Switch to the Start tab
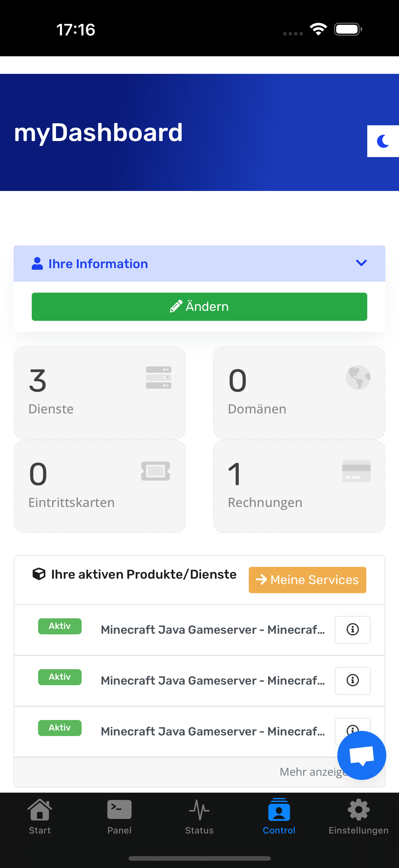The image size is (399, 868). [x=40, y=817]
